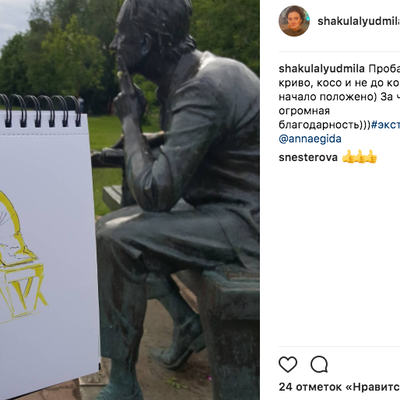Screen dimensions: 400x400
Task: Click the caption word "Проба"
Action: click(x=384, y=69)
